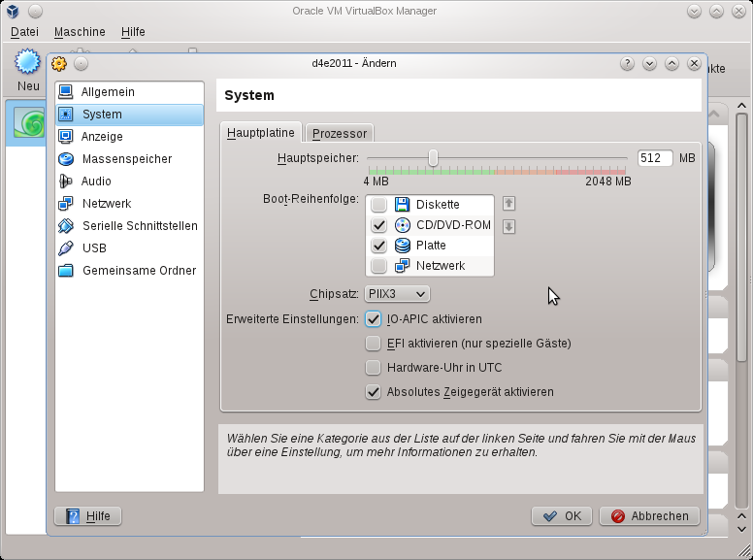
Task: Click scrollbar up arrow in Manager window
Action: pyautogui.click(x=742, y=106)
